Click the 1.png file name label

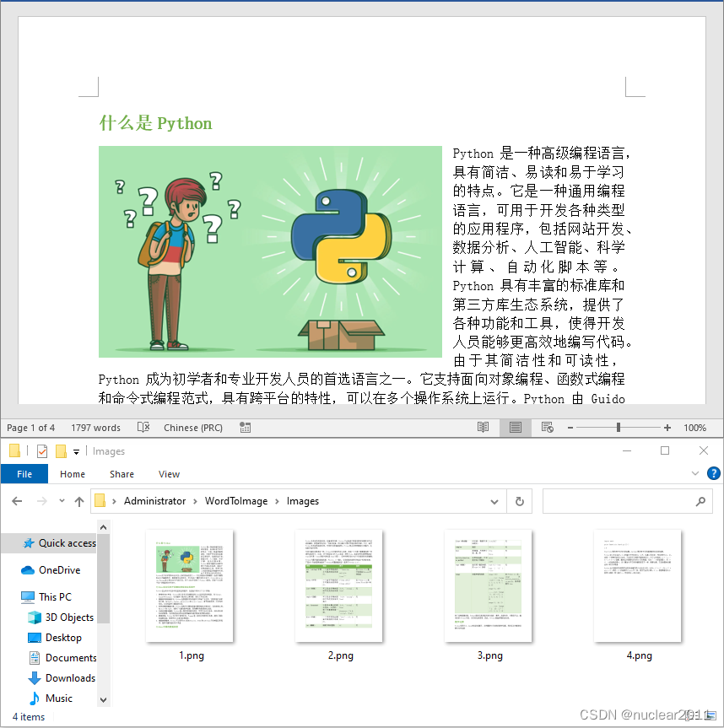[x=192, y=655]
